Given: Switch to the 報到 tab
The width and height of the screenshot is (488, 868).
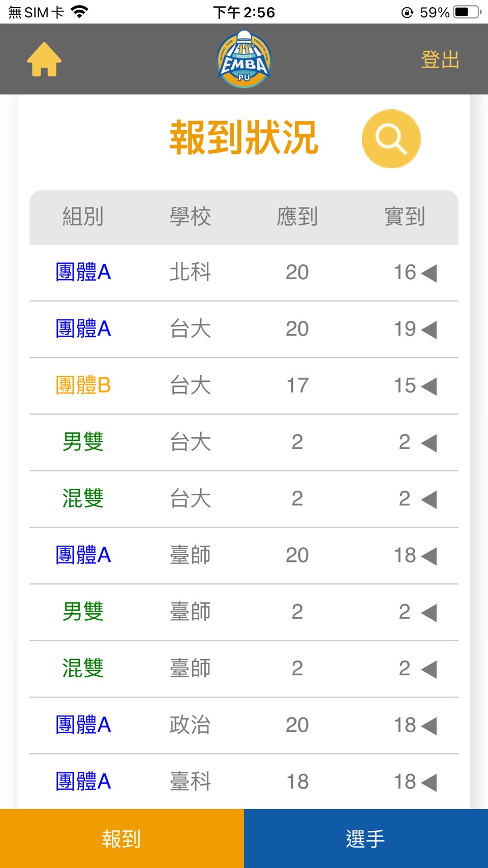Looking at the screenshot, I should click(122, 839).
